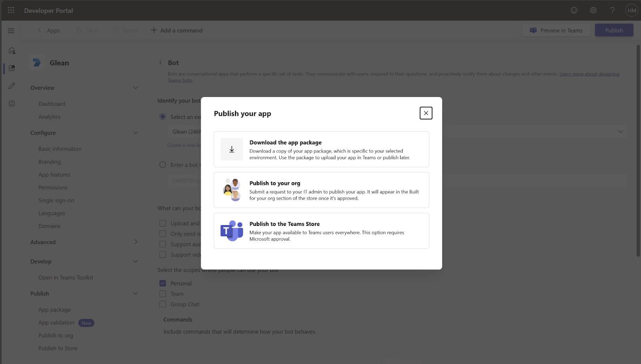
Task: Open Domains page
Action: pos(49,226)
